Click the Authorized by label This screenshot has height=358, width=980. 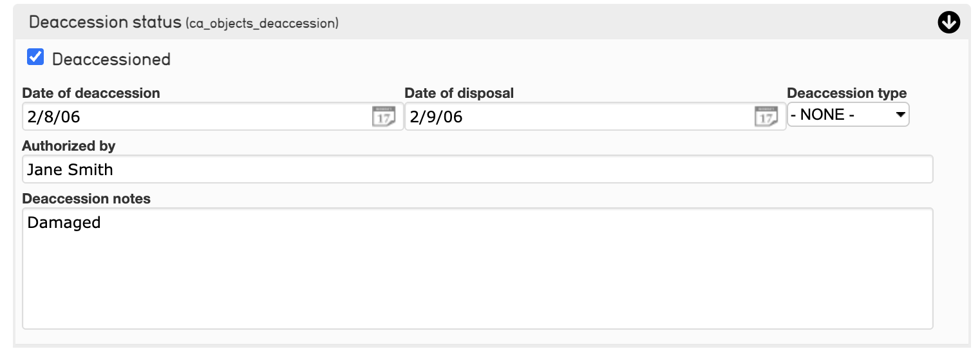(69, 146)
